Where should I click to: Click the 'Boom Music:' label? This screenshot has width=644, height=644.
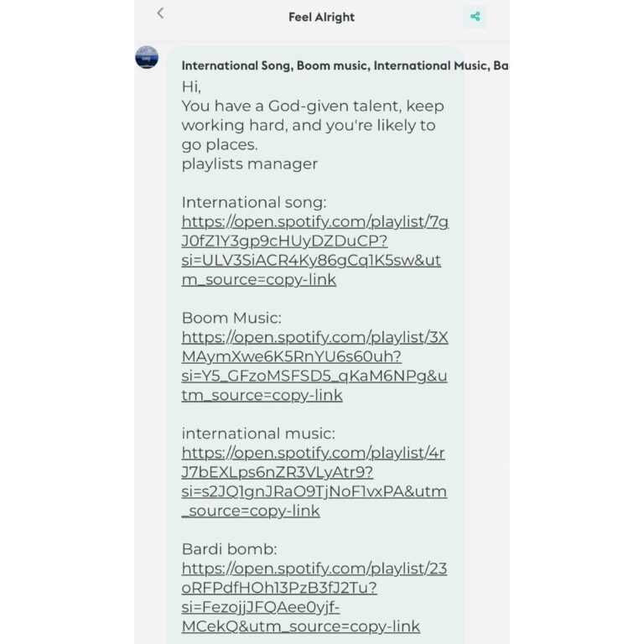(231, 318)
